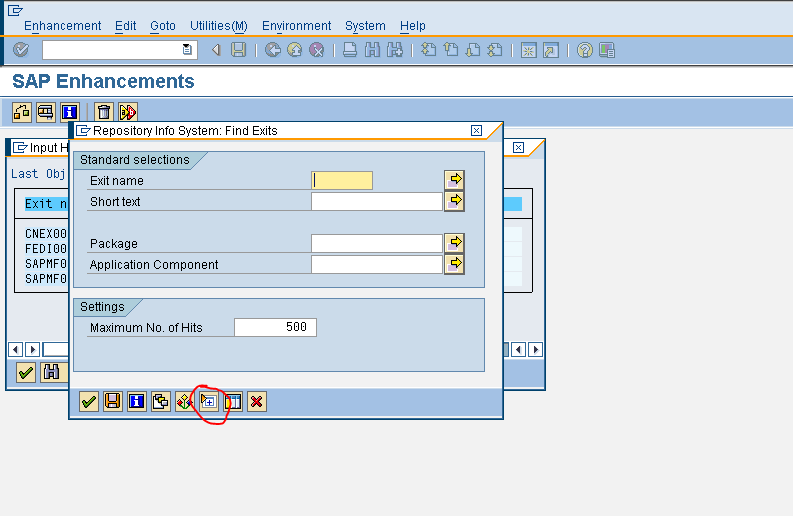Open the Goto menu
This screenshot has width=793, height=516.
pyautogui.click(x=163, y=26)
